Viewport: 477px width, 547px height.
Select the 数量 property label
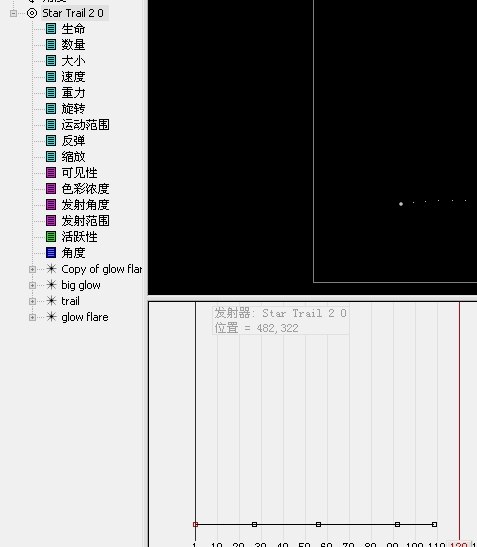(73, 45)
